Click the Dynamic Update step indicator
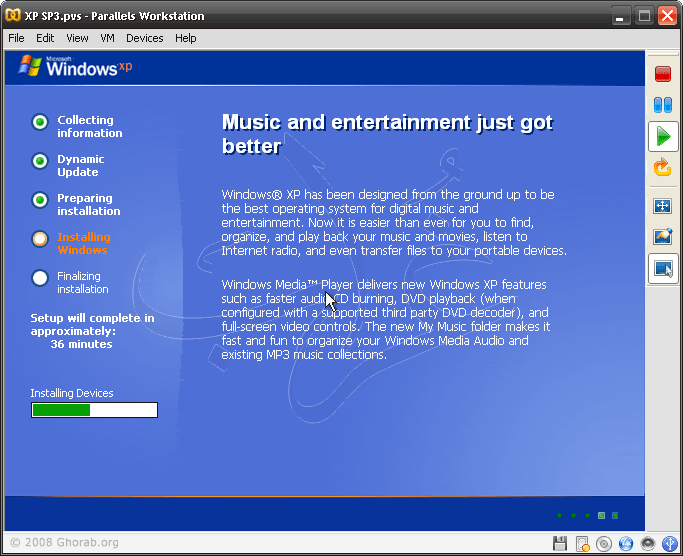This screenshot has width=683, height=556. [x=40, y=161]
